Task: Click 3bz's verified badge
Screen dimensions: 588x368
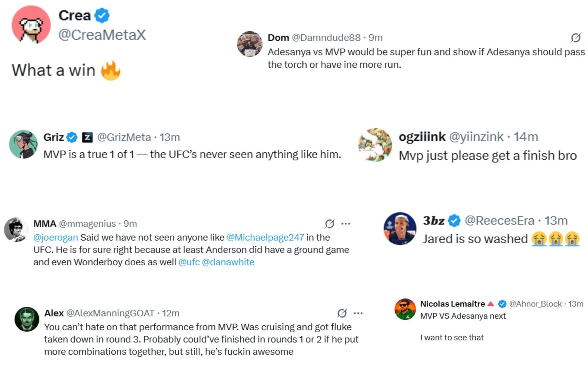Action: click(454, 221)
